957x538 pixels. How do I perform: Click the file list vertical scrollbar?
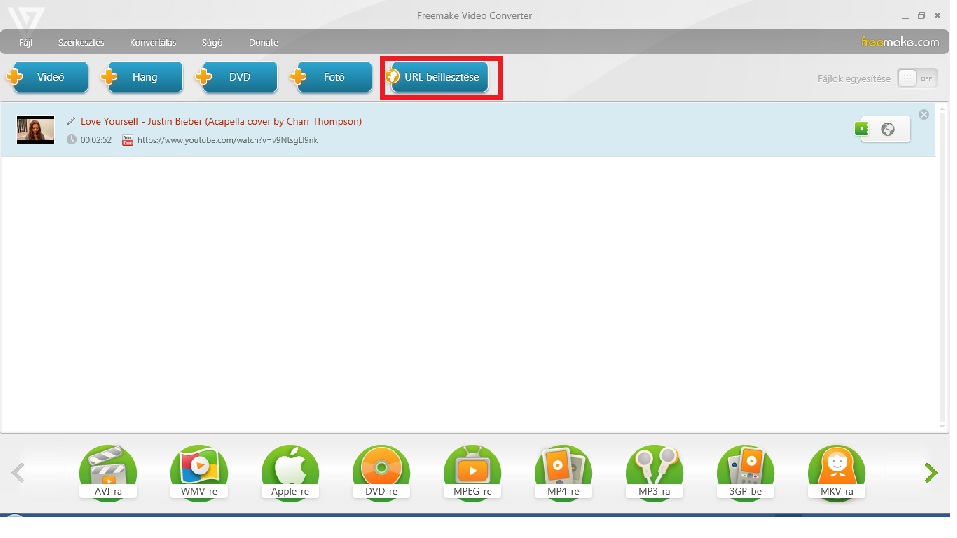(944, 267)
